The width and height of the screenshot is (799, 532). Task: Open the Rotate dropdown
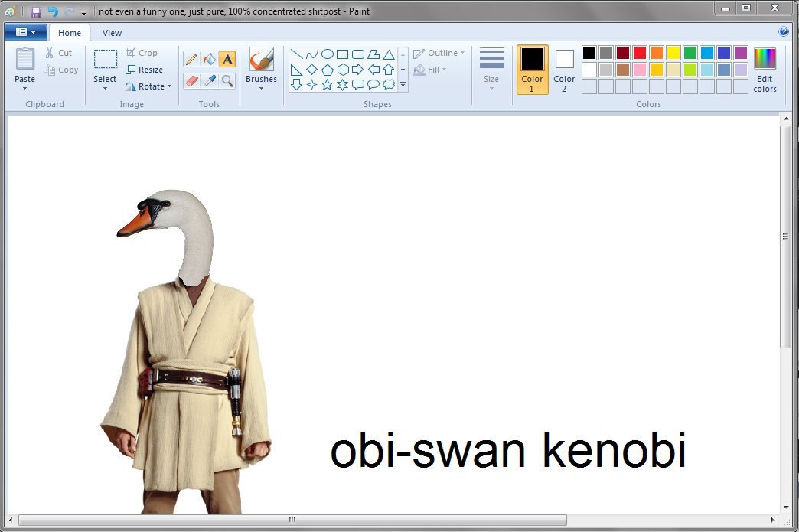click(148, 86)
